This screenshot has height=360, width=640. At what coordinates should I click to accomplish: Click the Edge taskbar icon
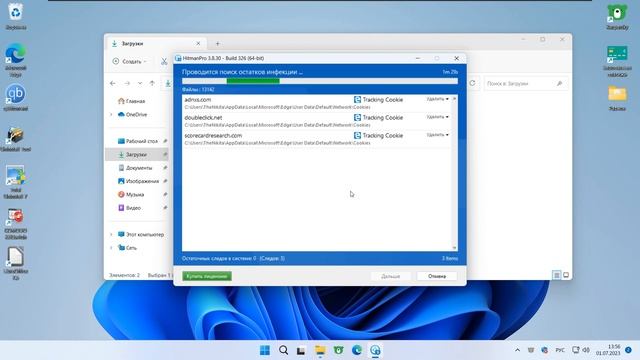coord(357,350)
